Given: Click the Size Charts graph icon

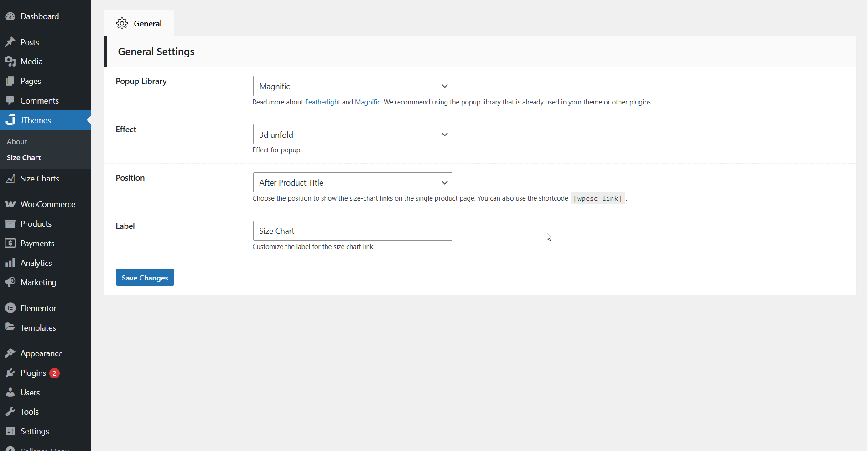Looking at the screenshot, I should point(10,179).
